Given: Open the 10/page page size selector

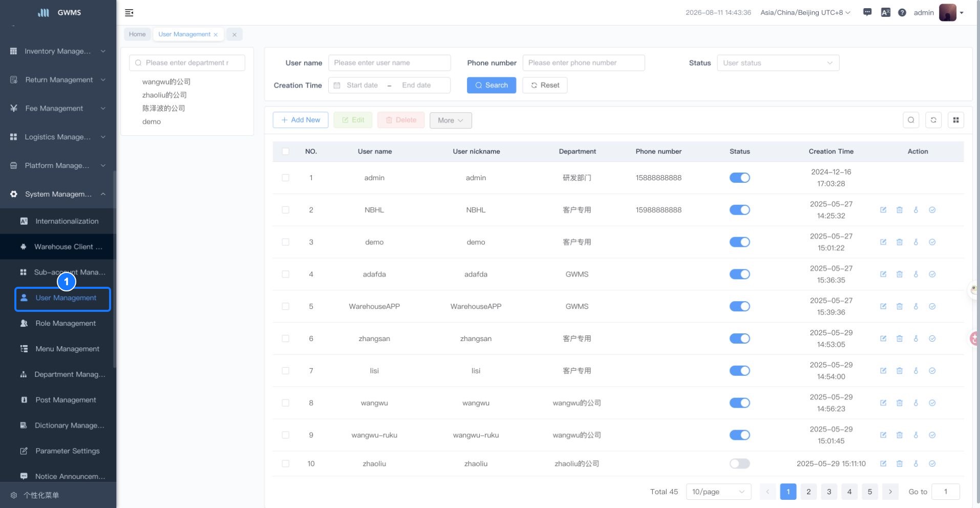Looking at the screenshot, I should click(x=718, y=492).
